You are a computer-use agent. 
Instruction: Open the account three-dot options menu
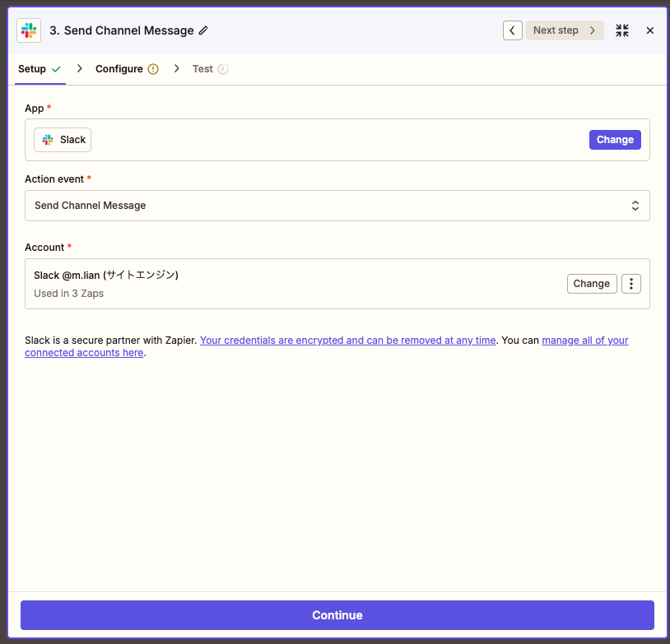(x=631, y=284)
